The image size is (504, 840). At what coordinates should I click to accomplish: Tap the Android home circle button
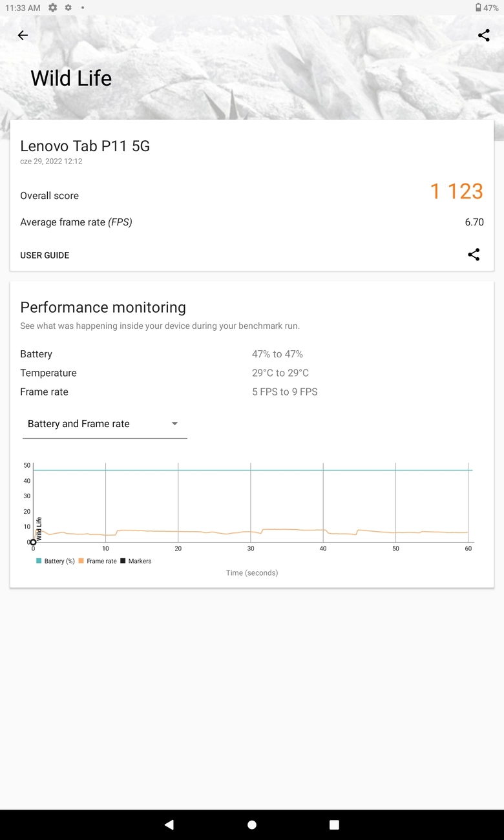pyautogui.click(x=252, y=824)
